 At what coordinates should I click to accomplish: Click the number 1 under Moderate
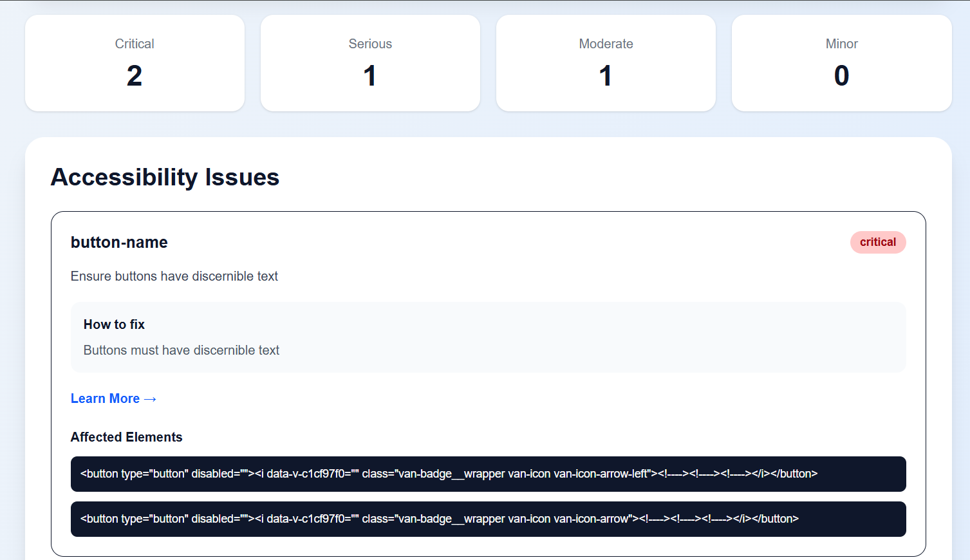click(606, 76)
